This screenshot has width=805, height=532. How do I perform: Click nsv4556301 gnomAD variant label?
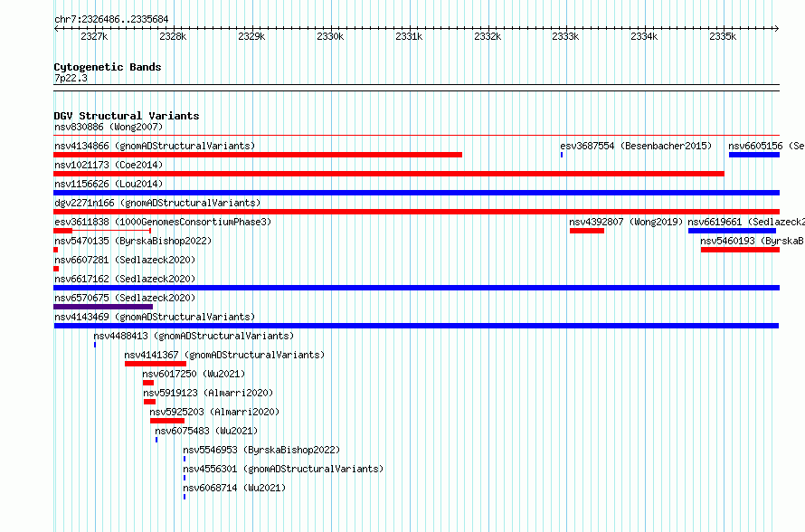coord(283,469)
